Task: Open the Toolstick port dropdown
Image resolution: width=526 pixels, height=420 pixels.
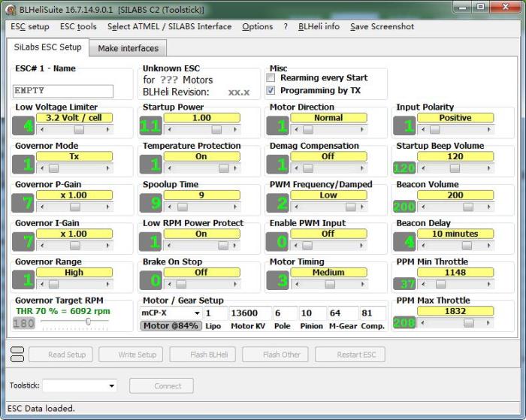Action: coord(112,385)
